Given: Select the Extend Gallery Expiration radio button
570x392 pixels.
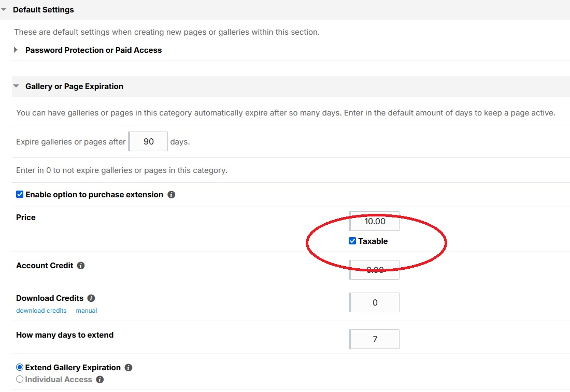Looking at the screenshot, I should tap(20, 368).
